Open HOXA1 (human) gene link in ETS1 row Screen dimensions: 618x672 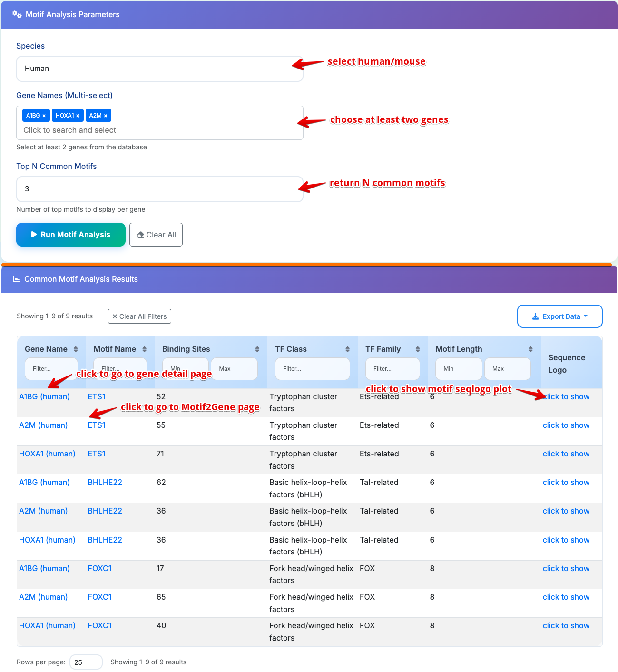coord(47,454)
